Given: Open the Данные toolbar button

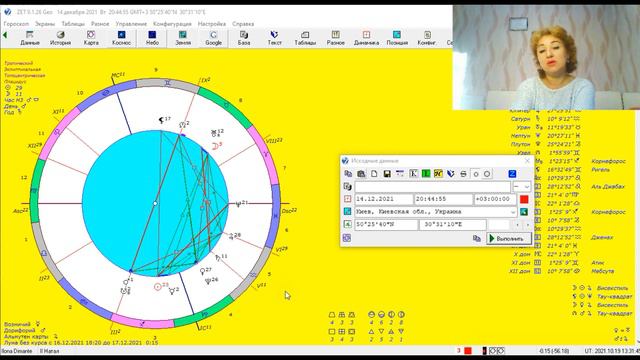Looking at the screenshot, I should coord(30,38).
